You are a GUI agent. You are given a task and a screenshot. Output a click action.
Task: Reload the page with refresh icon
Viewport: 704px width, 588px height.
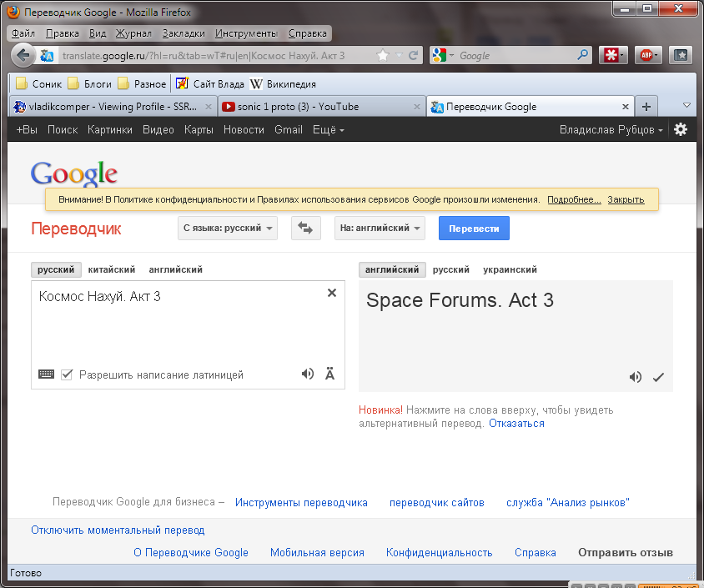[x=414, y=55]
